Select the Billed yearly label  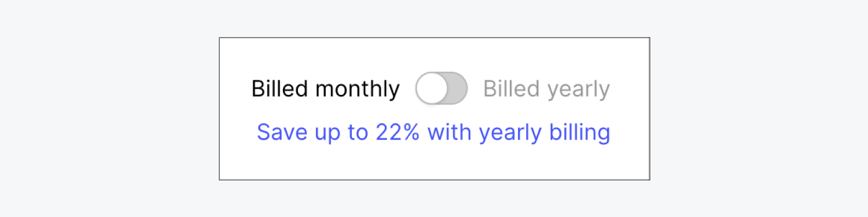(x=546, y=89)
